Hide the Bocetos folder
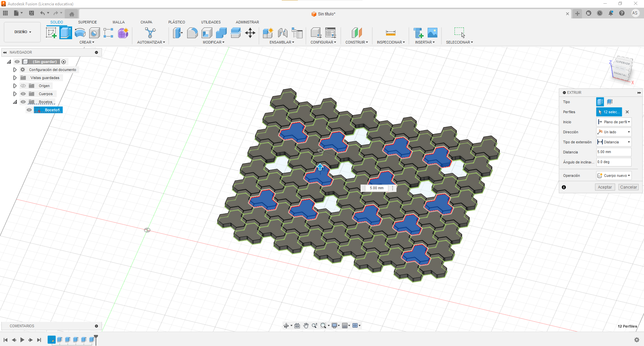 click(23, 102)
